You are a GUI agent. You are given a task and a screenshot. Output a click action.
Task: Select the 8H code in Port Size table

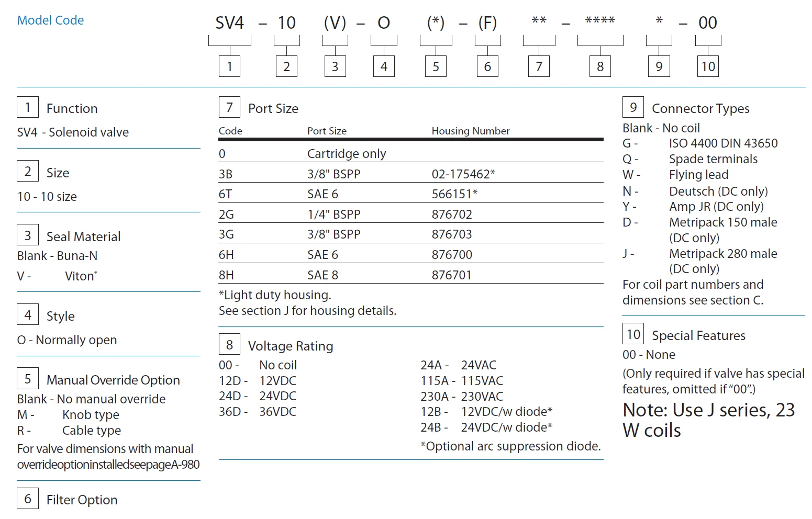point(226,275)
